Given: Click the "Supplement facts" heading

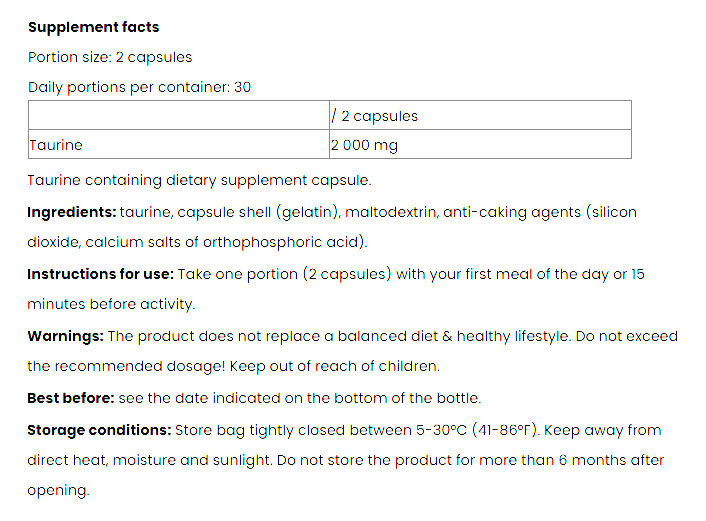Looking at the screenshot, I should (93, 27).
